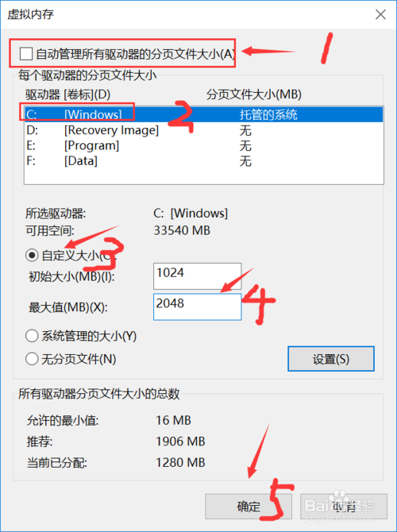397x532 pixels.
Task: Confirm with the 确定 button
Action: [249, 507]
